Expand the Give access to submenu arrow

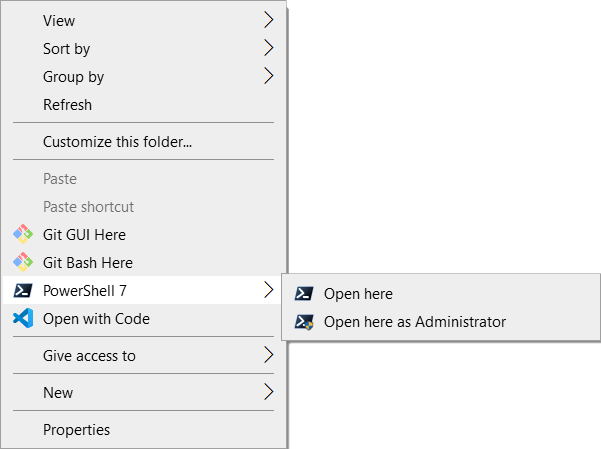coord(269,355)
